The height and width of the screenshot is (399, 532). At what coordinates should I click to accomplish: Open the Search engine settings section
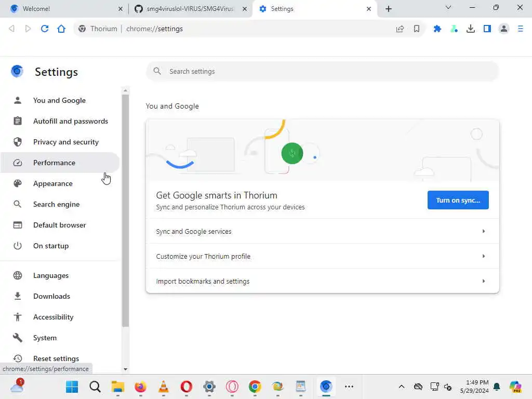(60, 204)
